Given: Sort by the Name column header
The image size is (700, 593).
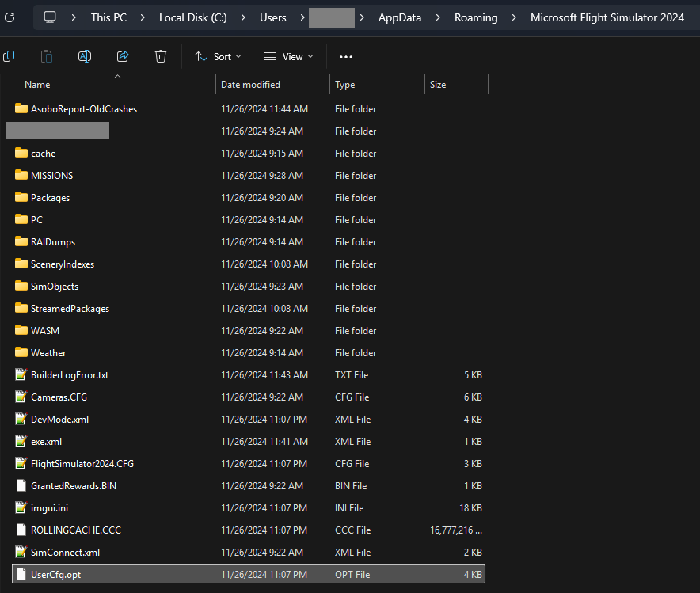Looking at the screenshot, I should click(x=37, y=85).
